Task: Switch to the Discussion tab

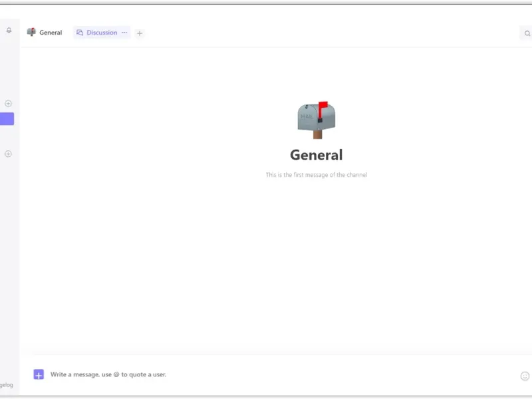Action: (102, 33)
